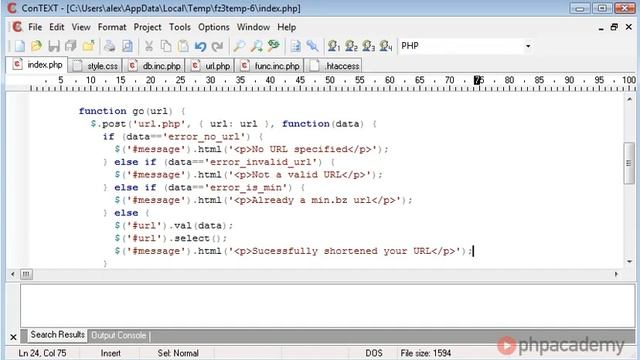Save the current file
This screenshot has height=360, width=640.
click(x=53, y=46)
